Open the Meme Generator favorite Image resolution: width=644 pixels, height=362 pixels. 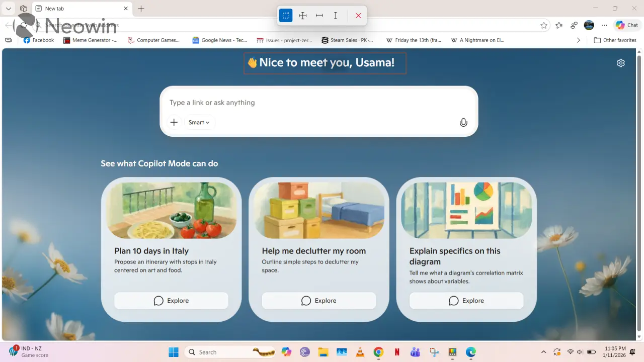[x=91, y=40]
